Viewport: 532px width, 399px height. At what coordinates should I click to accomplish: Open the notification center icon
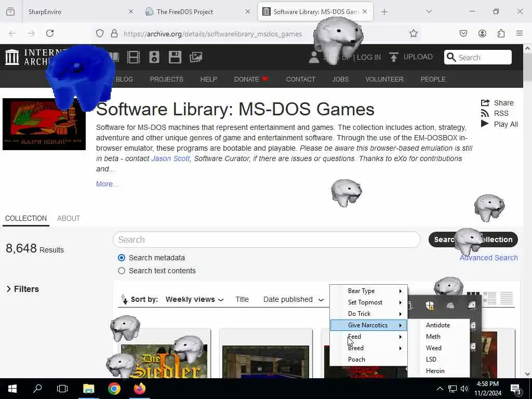click(x=515, y=389)
